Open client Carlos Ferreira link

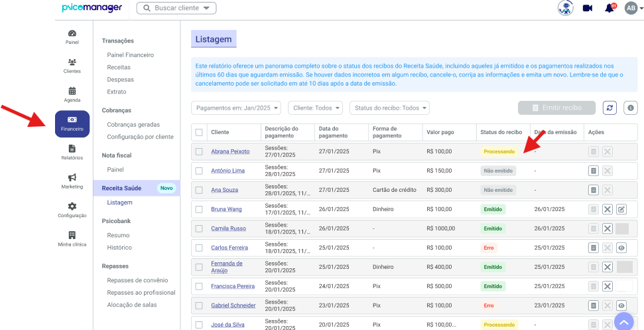[229, 248]
